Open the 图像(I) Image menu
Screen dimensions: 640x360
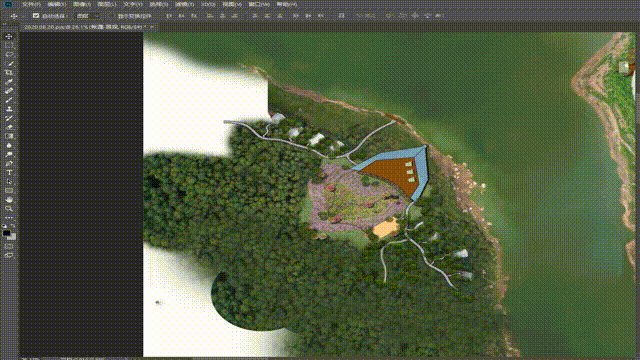coord(81,4)
